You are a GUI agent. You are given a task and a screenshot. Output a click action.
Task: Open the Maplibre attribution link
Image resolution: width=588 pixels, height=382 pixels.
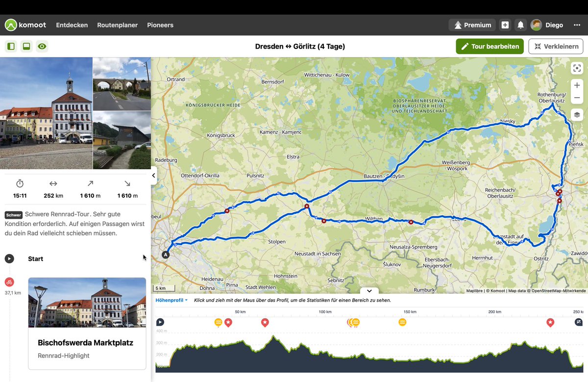[474, 291]
